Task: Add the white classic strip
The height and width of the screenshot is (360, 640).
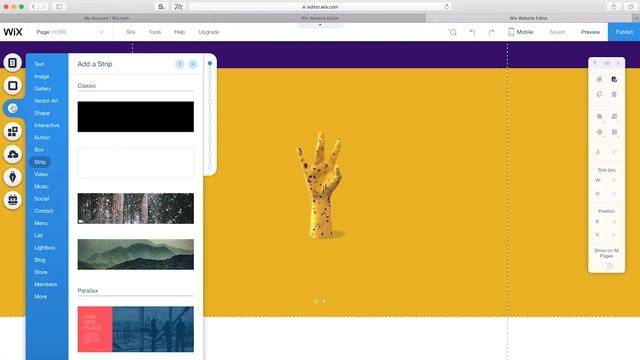Action: coord(136,162)
